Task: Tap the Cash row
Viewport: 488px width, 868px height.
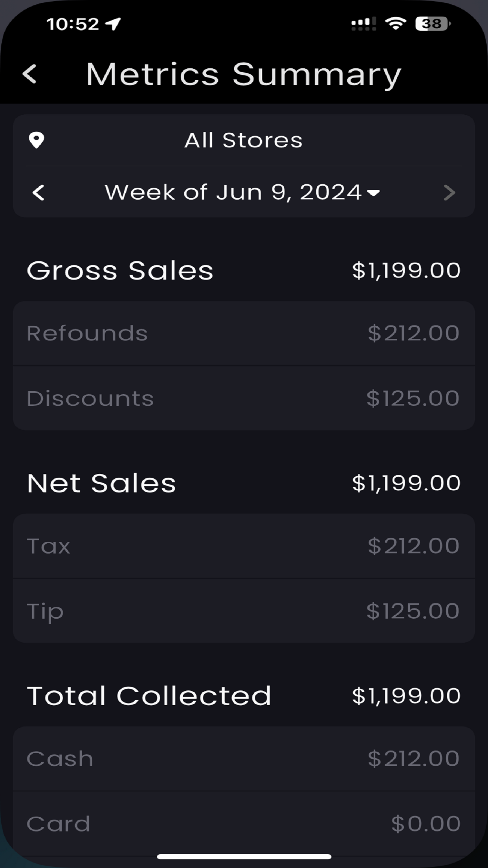Action: (x=244, y=758)
